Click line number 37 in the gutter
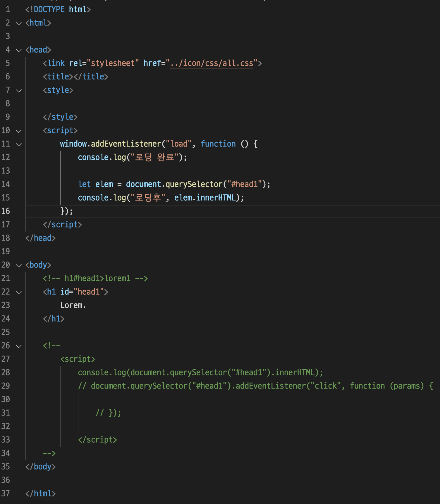Image resolution: width=440 pixels, height=504 pixels. pos(6,493)
